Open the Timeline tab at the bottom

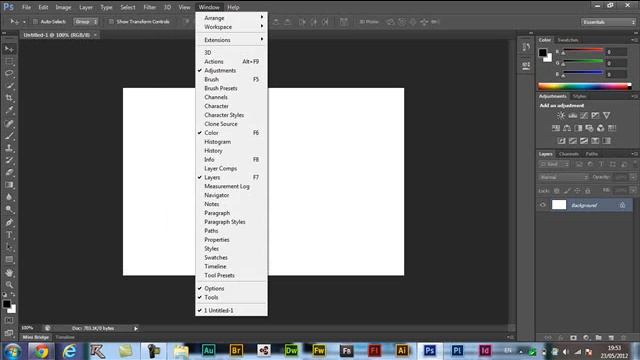click(65, 337)
